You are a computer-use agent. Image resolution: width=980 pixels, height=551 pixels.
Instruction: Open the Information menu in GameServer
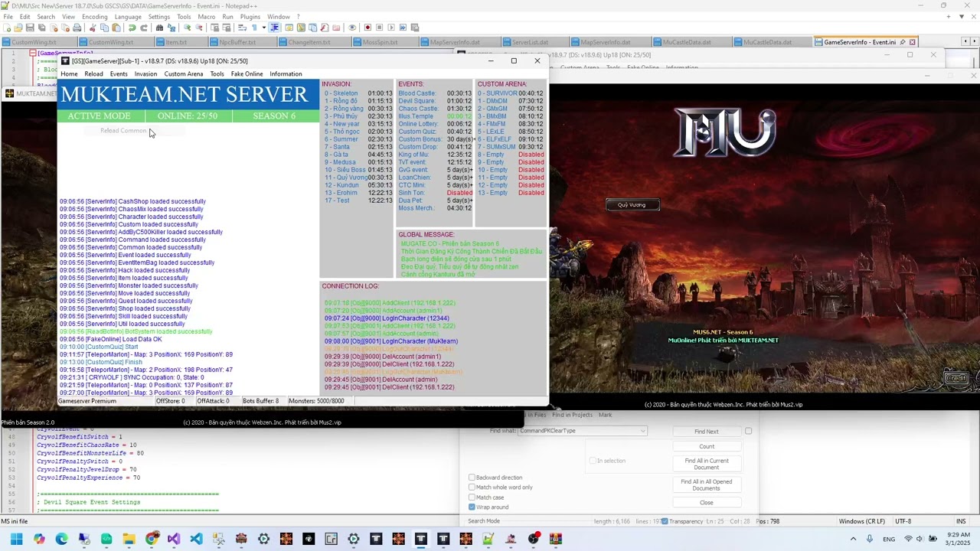pos(286,74)
